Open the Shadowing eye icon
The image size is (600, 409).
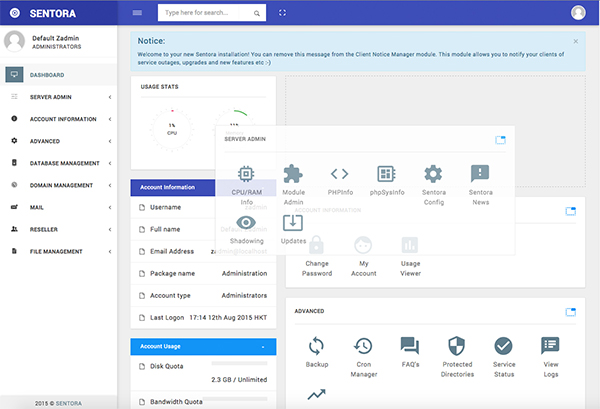tap(246, 222)
